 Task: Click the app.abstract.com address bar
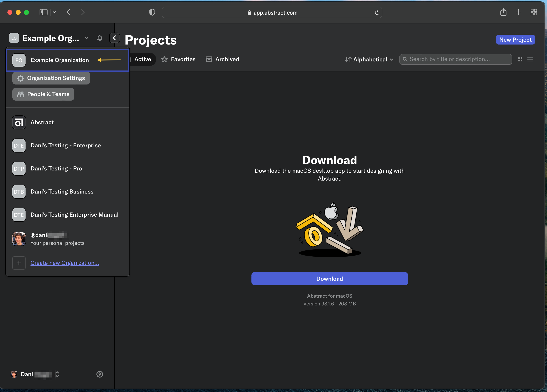pyautogui.click(x=272, y=13)
